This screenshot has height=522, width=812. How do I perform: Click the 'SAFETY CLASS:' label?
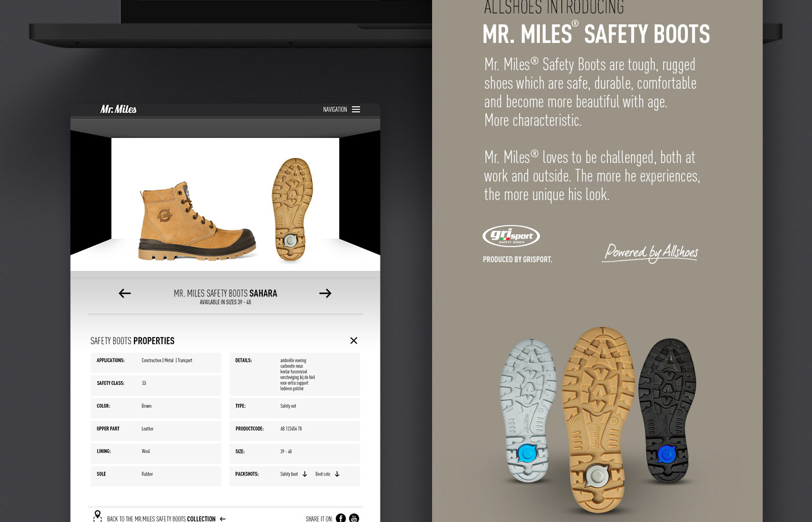point(110,383)
